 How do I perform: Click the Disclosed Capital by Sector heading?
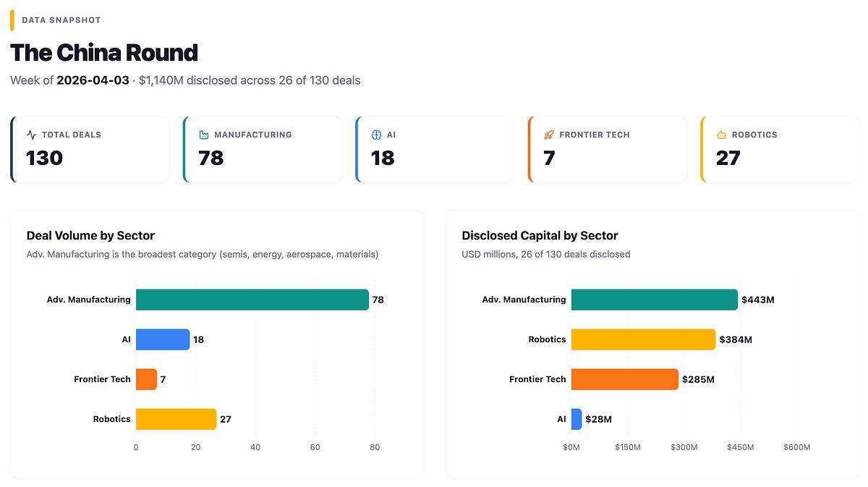click(540, 235)
